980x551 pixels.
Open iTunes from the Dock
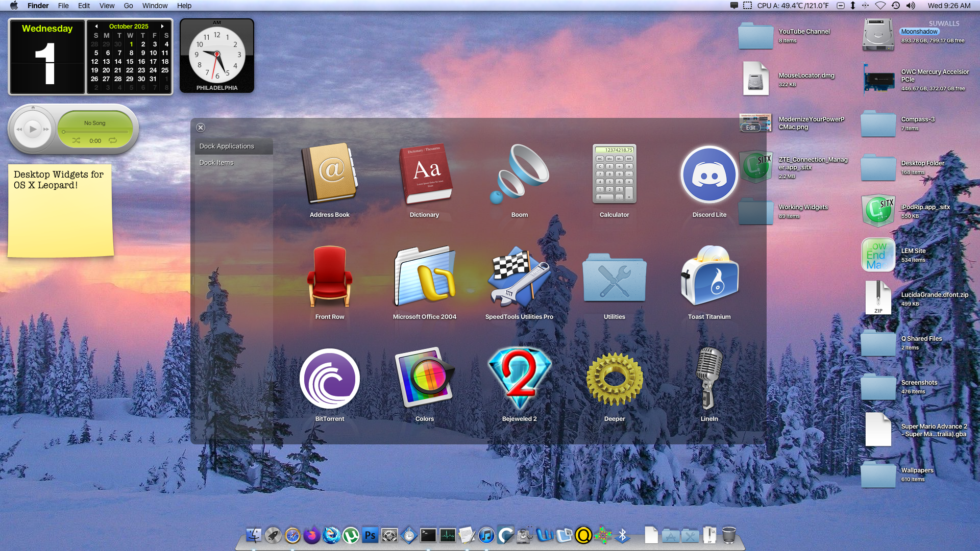[x=486, y=535]
